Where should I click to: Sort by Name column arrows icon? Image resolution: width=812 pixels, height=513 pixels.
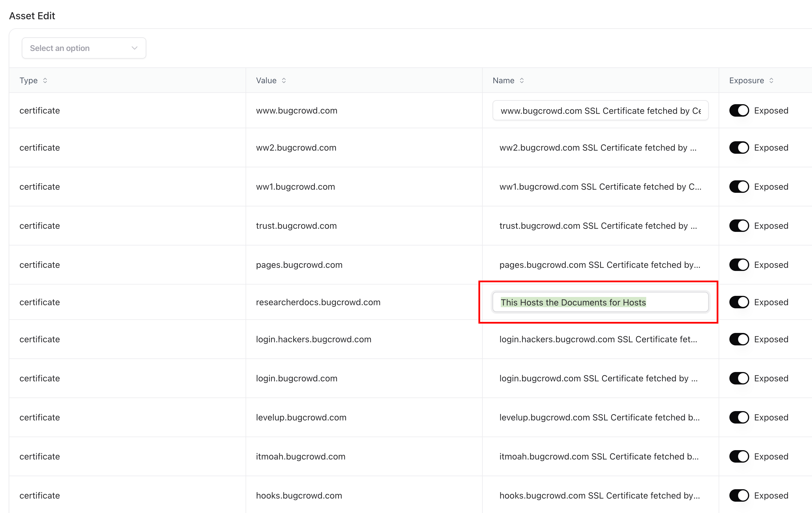pyautogui.click(x=522, y=80)
